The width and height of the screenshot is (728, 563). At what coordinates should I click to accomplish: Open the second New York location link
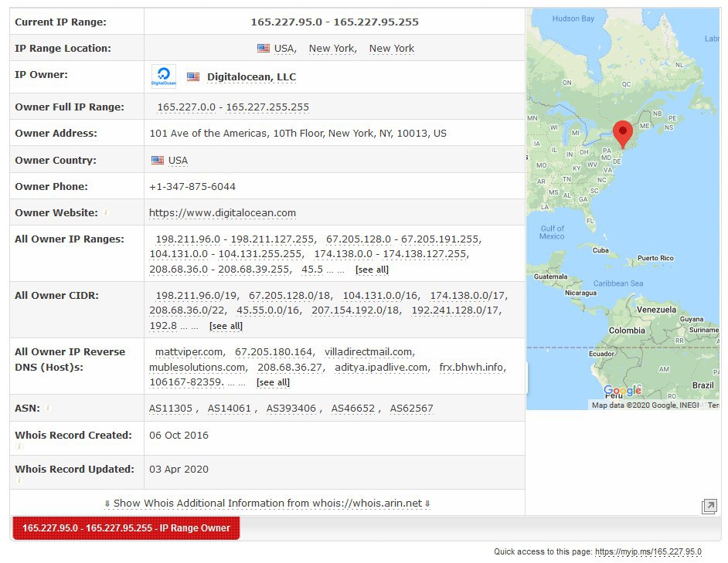point(392,49)
